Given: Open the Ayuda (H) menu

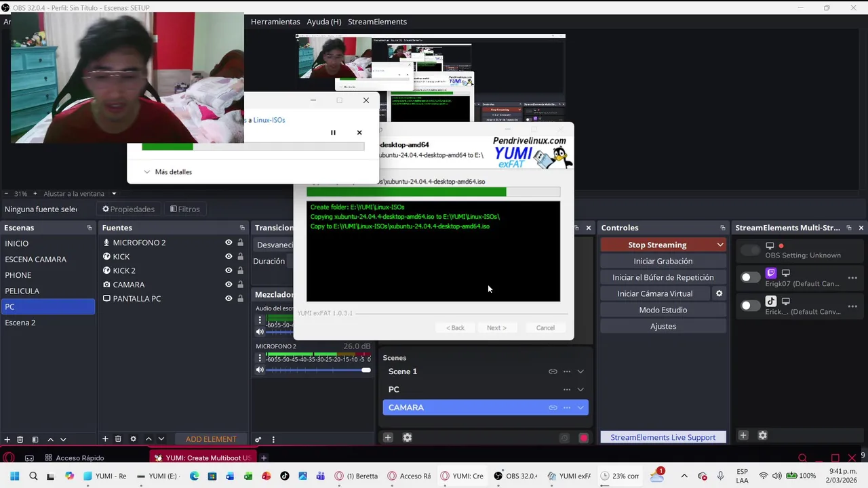Looking at the screenshot, I should pyautogui.click(x=324, y=22).
